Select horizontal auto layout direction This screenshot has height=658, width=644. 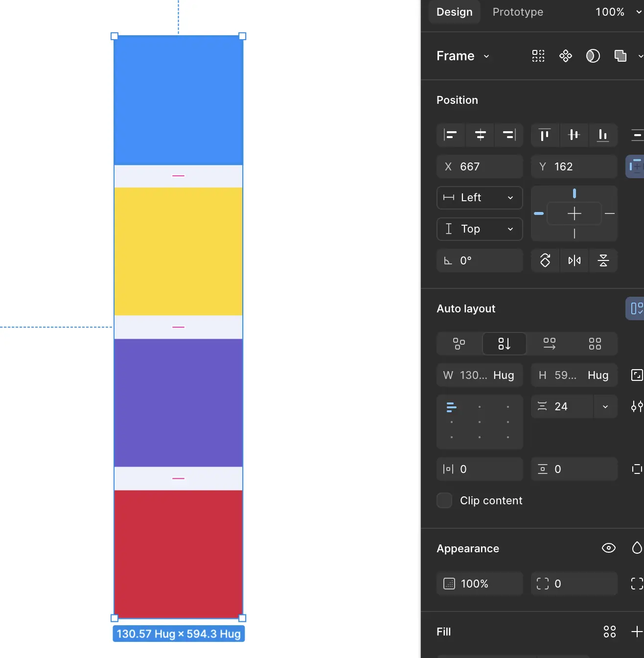[x=550, y=344]
